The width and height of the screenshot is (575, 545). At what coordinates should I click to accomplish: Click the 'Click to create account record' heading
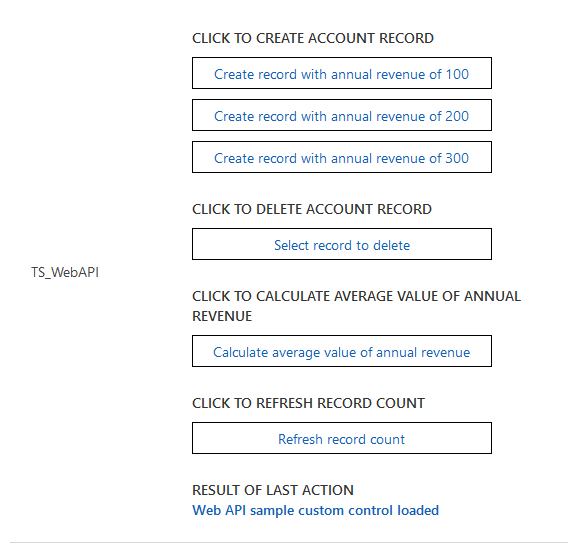click(313, 38)
